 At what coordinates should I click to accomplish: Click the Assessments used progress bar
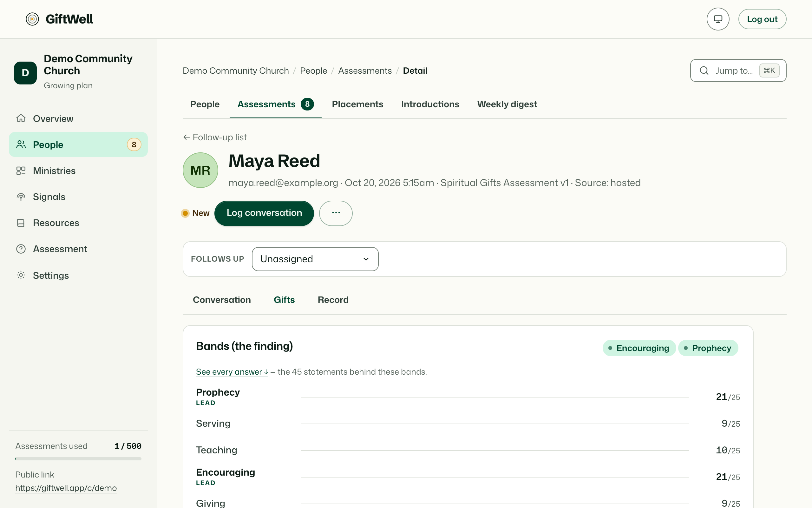click(x=78, y=458)
